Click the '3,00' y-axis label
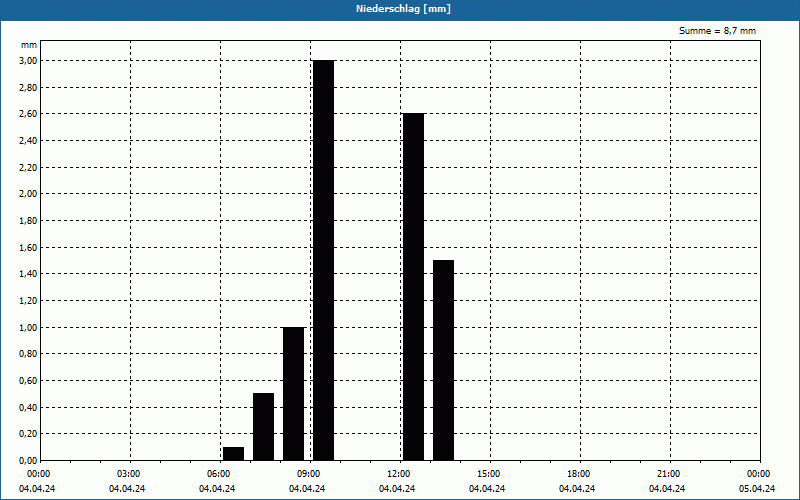800x500 pixels. tap(28, 61)
